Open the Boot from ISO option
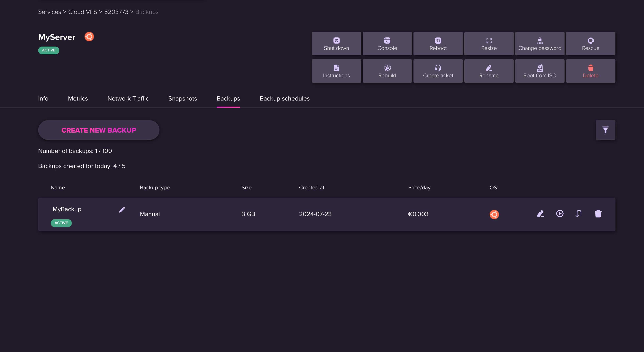The width and height of the screenshot is (644, 352). [540, 71]
